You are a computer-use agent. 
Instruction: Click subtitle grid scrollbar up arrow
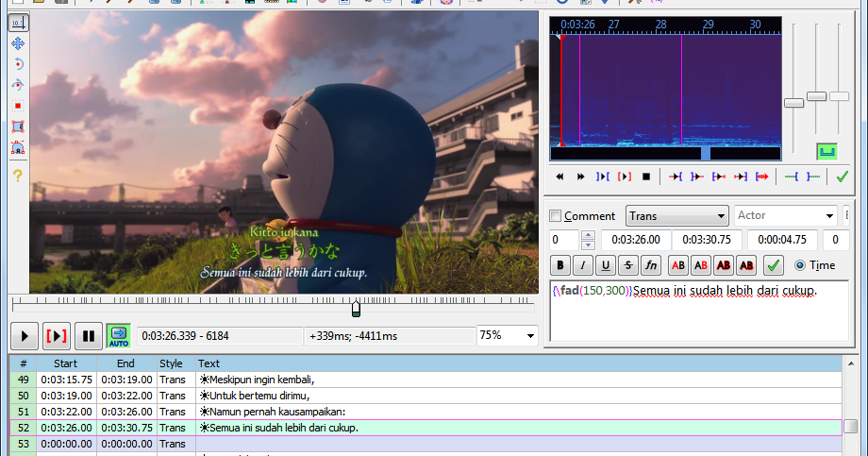[851, 363]
